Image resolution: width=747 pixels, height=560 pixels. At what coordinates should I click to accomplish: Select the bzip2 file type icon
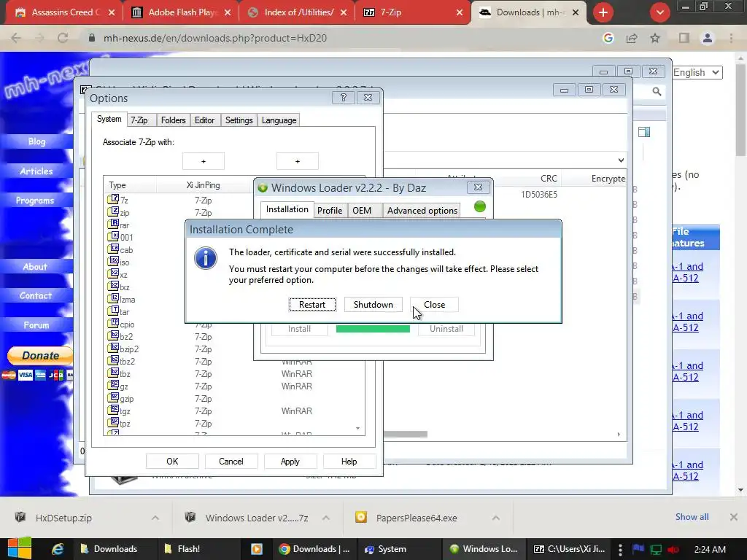tap(113, 348)
